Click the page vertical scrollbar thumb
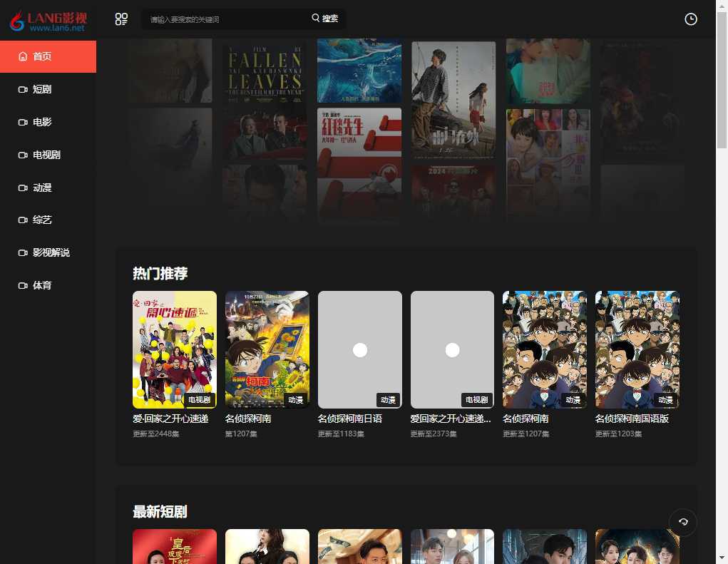728x564 pixels. 722,80
